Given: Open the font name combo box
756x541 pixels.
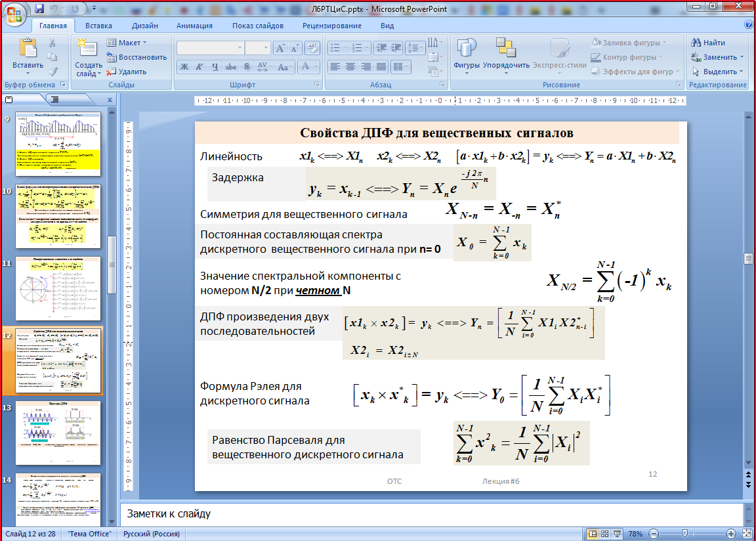Looking at the screenshot, I should pos(210,48).
